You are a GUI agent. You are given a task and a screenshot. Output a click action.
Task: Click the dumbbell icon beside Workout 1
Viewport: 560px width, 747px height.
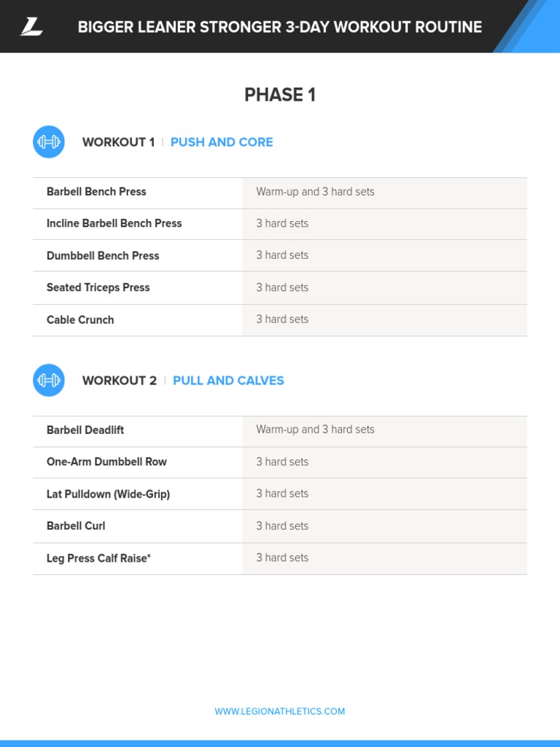pos(49,142)
